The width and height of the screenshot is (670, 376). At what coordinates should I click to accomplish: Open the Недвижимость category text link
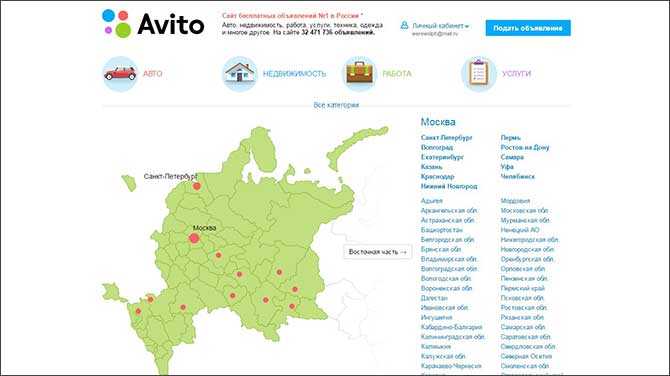pyautogui.click(x=294, y=74)
